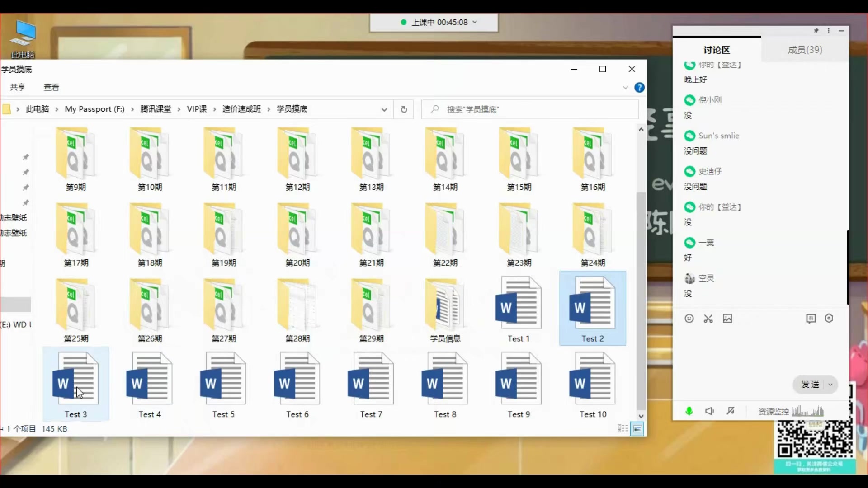Select the 第19期 folder
Image resolution: width=868 pixels, height=488 pixels.
pyautogui.click(x=223, y=235)
